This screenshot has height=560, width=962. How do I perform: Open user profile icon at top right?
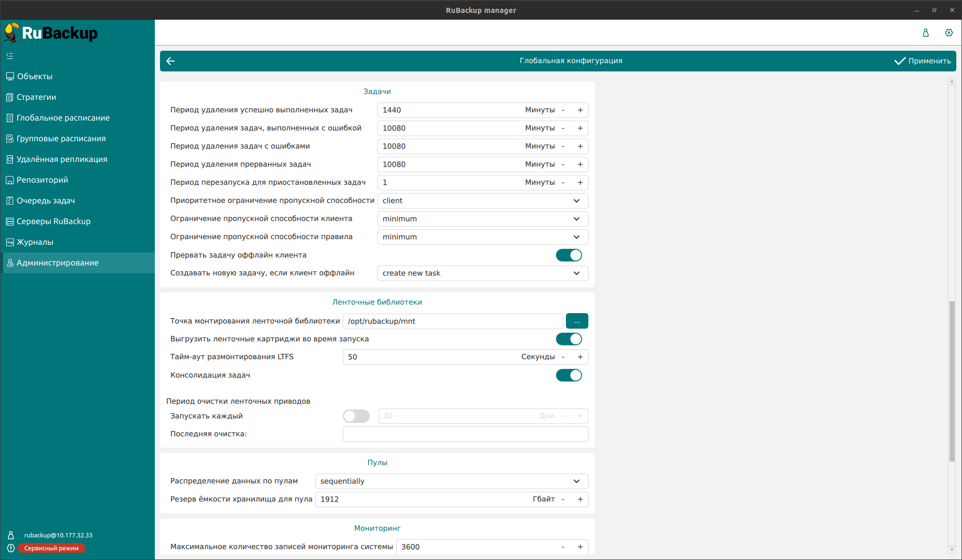point(925,33)
